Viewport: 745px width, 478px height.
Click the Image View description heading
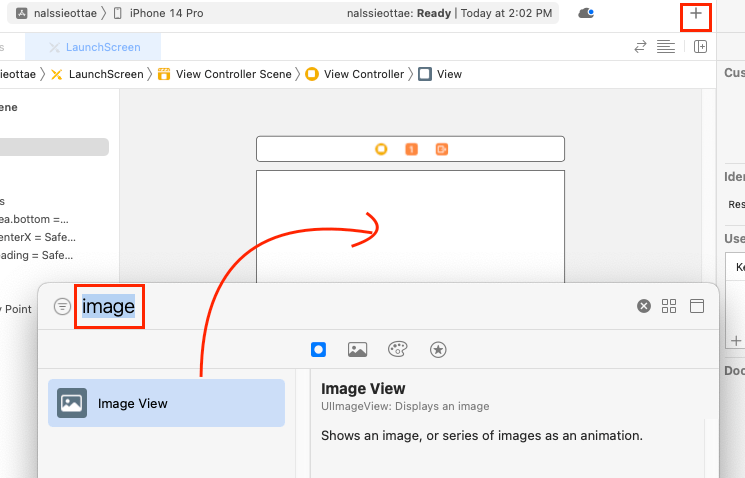pos(363,389)
